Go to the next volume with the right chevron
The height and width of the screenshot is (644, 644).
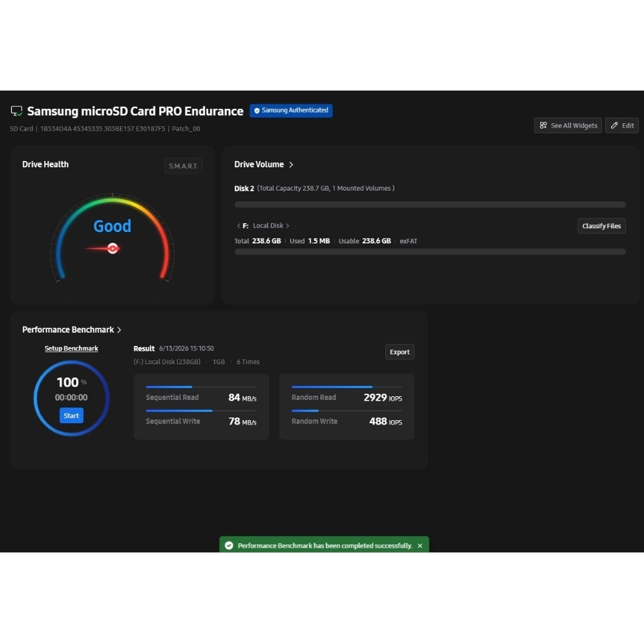(x=287, y=226)
